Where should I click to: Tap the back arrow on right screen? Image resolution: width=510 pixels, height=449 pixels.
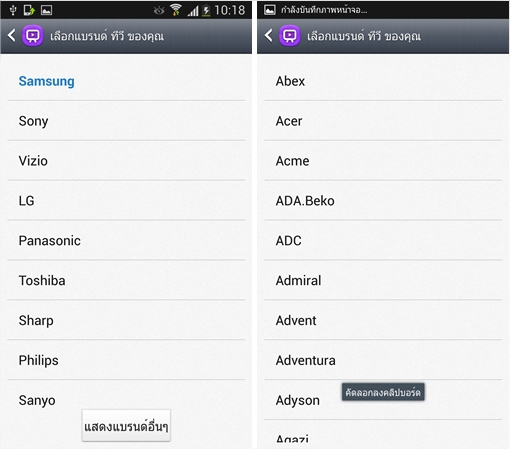click(x=268, y=35)
